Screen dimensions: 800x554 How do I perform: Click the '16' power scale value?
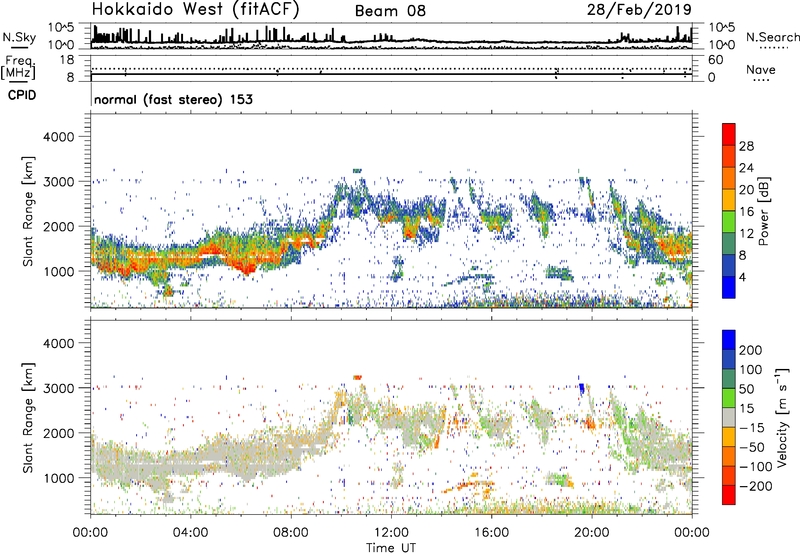point(746,212)
